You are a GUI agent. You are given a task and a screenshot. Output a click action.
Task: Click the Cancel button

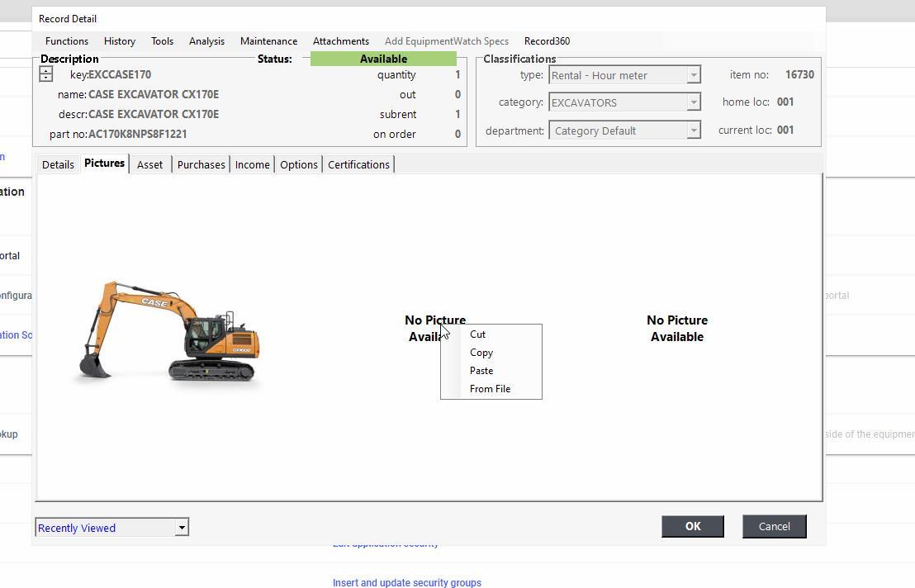(775, 526)
